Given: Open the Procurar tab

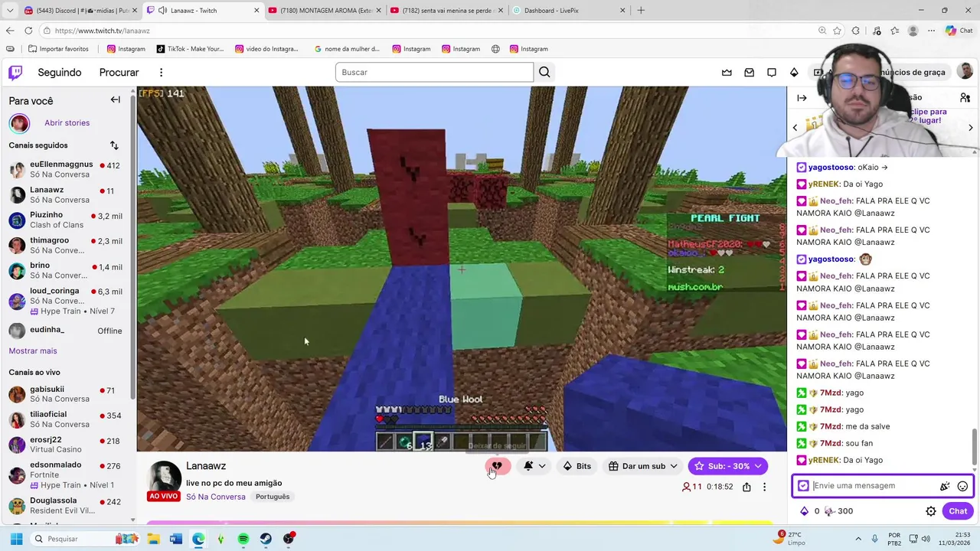Looking at the screenshot, I should coord(119,73).
